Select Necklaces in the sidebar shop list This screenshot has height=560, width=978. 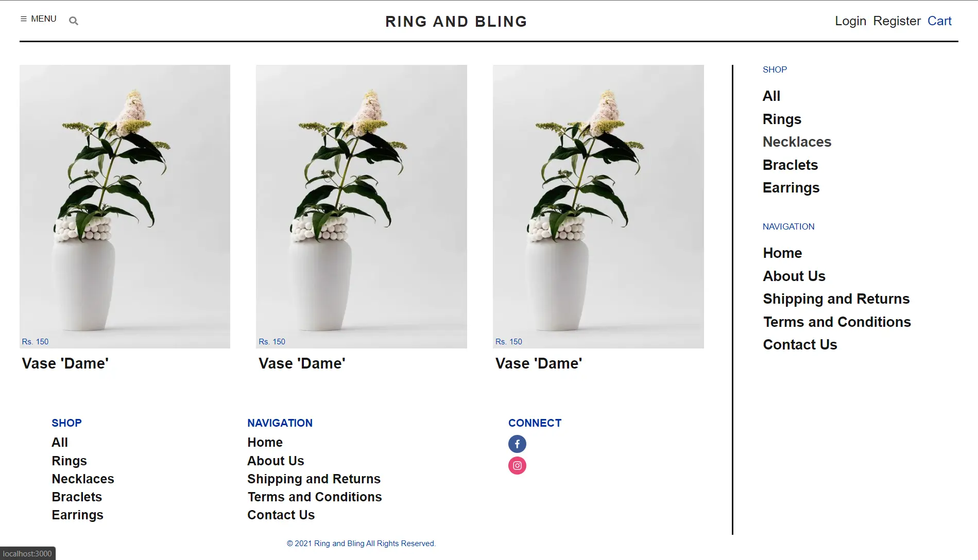pyautogui.click(x=797, y=142)
